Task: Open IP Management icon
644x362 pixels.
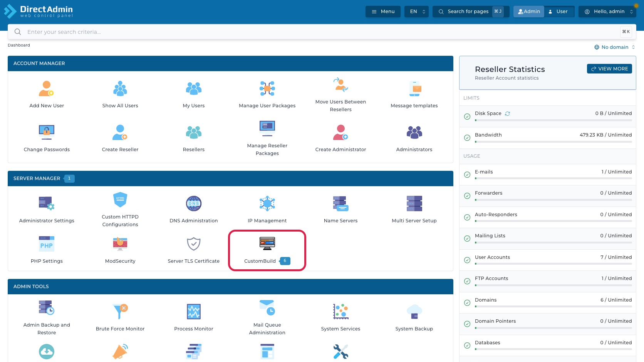Action: (x=267, y=204)
